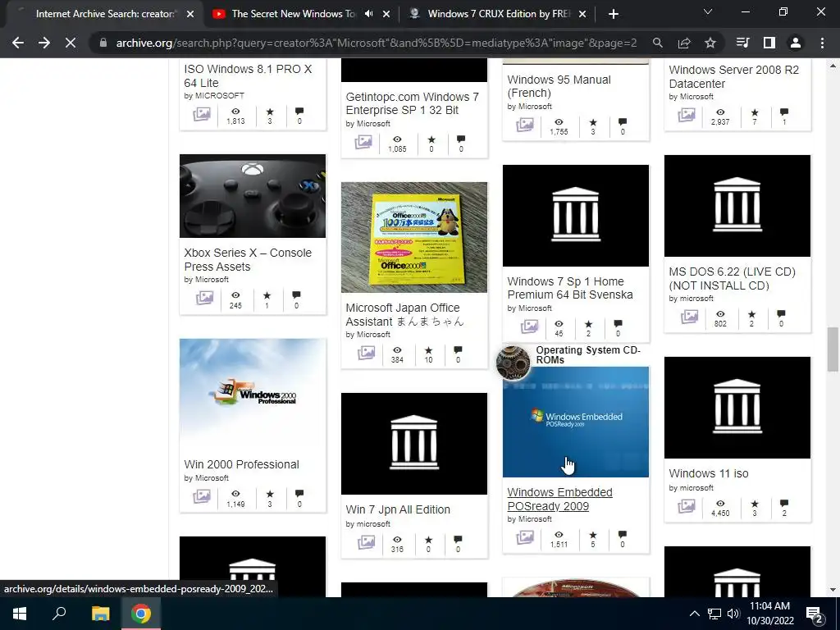Open Windows 7 Sp 1 Home Premium thumbnail
840x630 pixels.
[x=575, y=216]
